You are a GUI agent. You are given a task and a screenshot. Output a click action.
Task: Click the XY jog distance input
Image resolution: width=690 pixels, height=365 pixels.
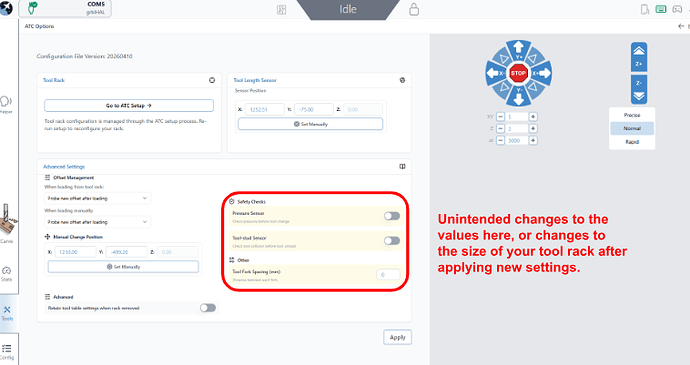point(517,117)
